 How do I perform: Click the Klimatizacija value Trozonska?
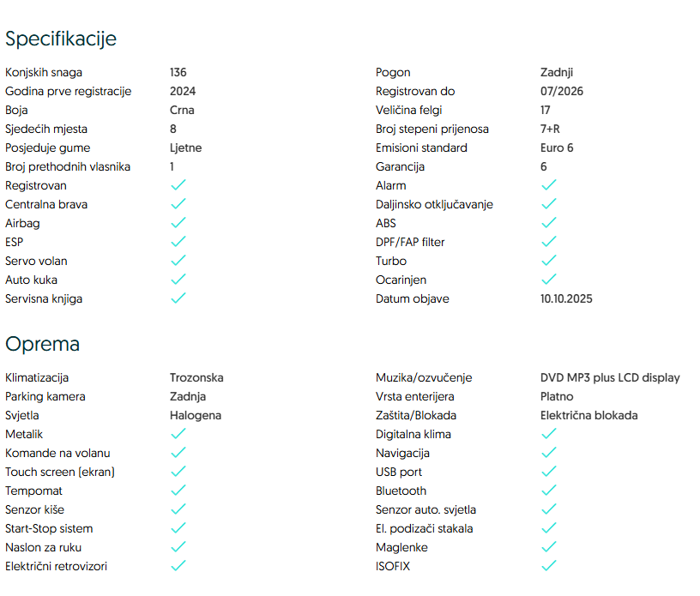click(196, 377)
